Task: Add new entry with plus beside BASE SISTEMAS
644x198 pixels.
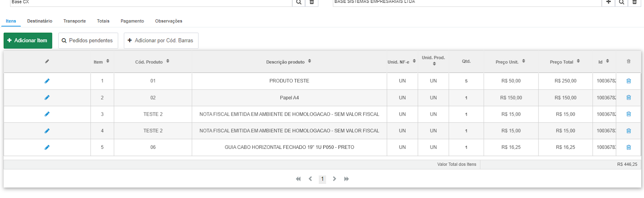Action: [x=609, y=2]
